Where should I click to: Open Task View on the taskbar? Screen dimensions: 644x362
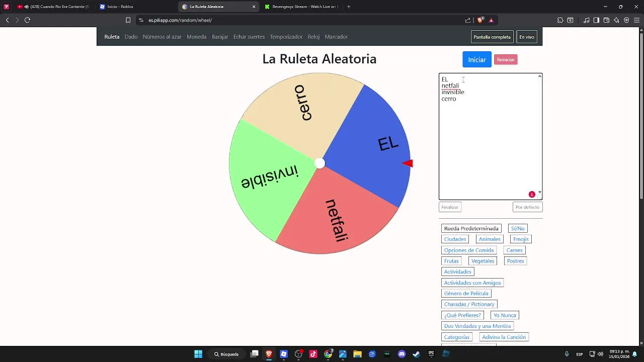tap(255, 354)
